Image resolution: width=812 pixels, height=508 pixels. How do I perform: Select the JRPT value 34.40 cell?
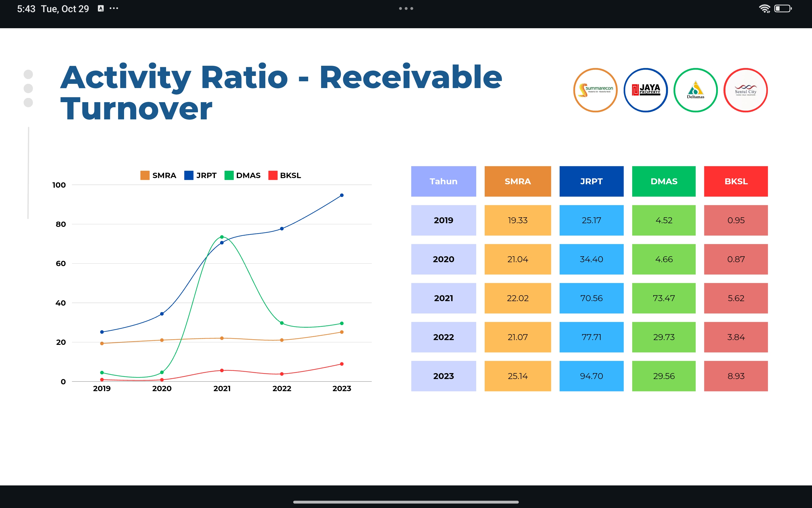pyautogui.click(x=592, y=259)
